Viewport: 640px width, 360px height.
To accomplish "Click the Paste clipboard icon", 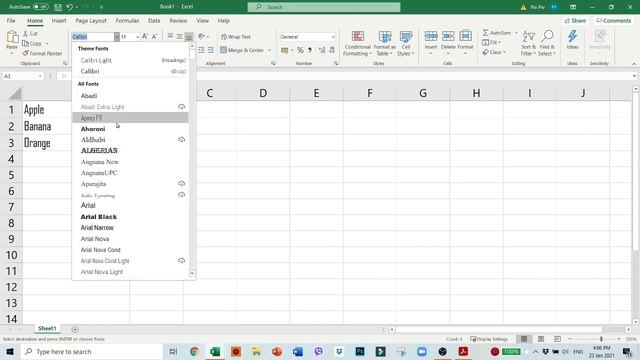I will (12, 38).
